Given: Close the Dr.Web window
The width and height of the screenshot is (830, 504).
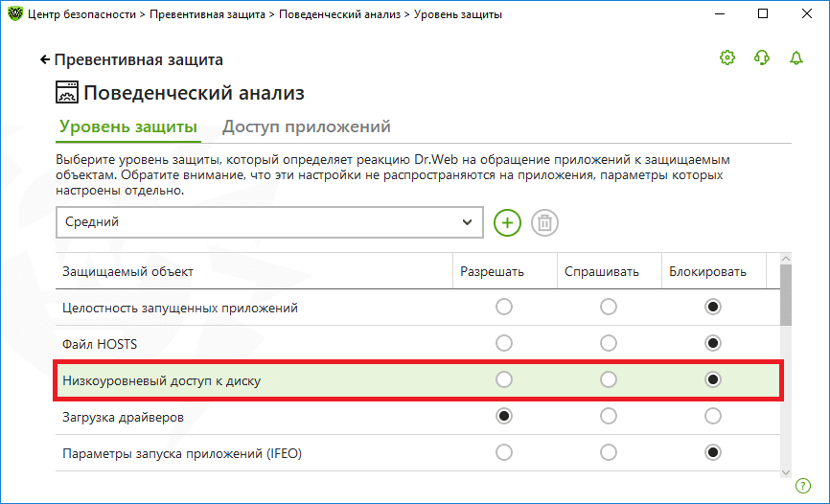Looking at the screenshot, I should coord(807,13).
